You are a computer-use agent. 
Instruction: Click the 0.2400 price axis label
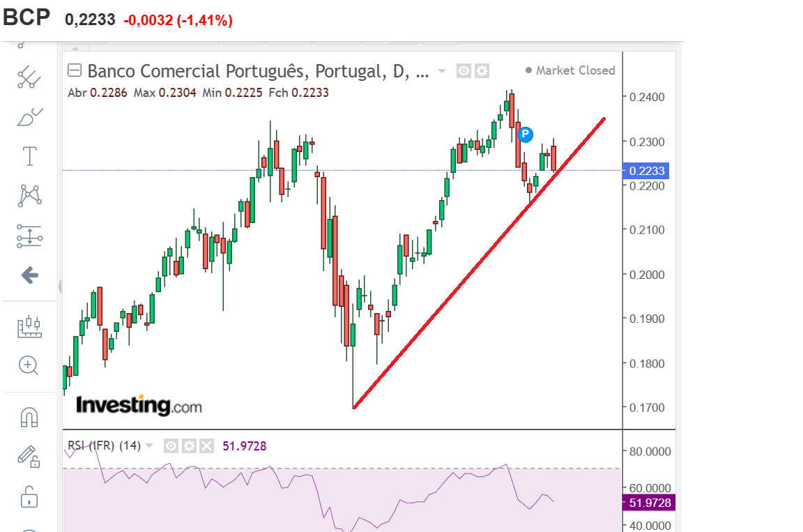647,97
